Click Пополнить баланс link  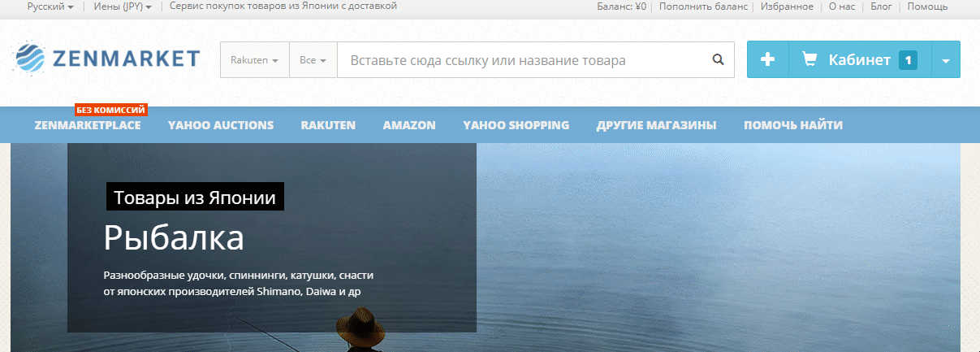click(704, 7)
